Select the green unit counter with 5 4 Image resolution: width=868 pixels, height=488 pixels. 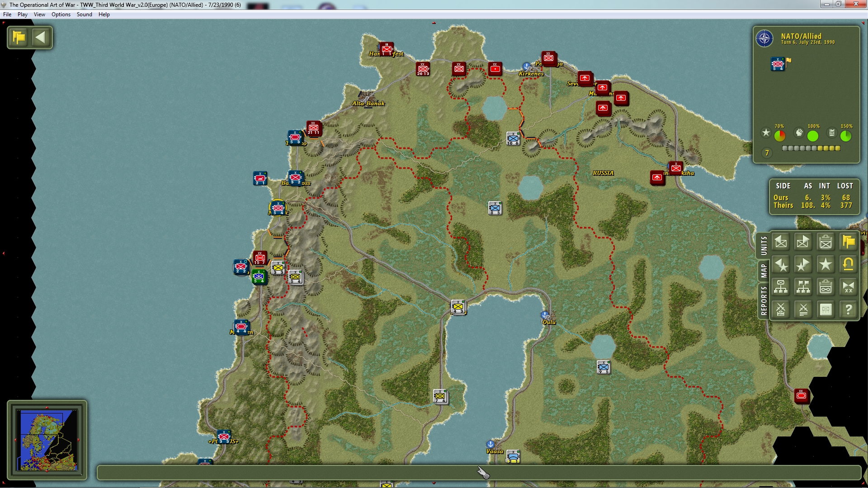pyautogui.click(x=259, y=277)
